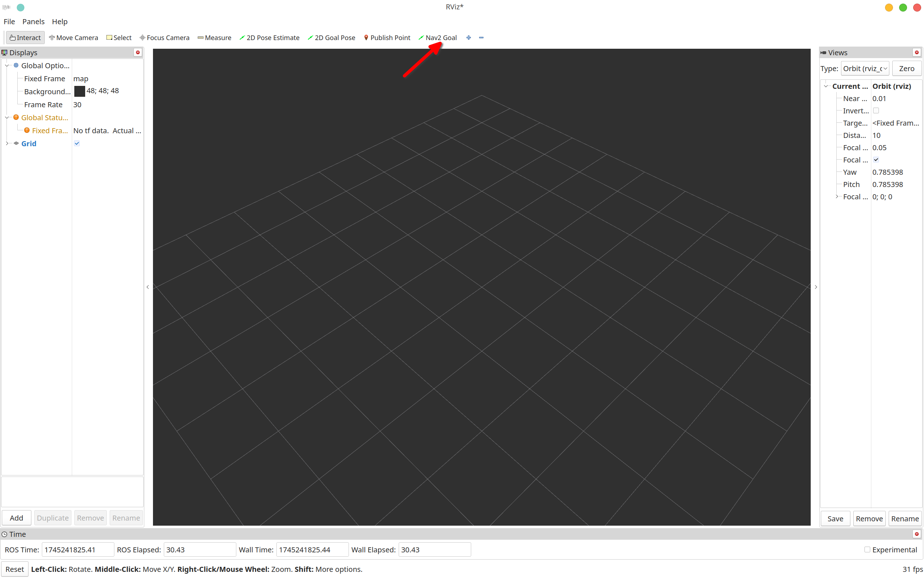This screenshot has height=578, width=924.
Task: Click the Zero view button
Action: click(x=906, y=69)
